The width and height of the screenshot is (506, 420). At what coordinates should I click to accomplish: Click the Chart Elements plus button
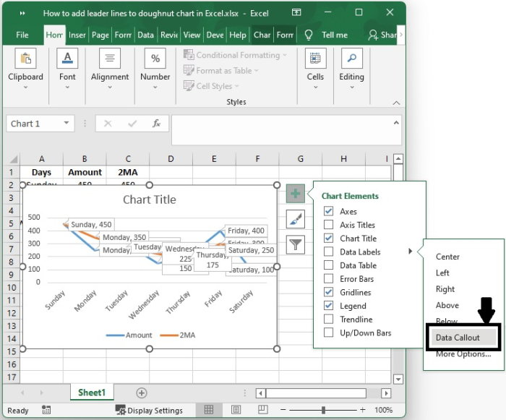(295, 194)
